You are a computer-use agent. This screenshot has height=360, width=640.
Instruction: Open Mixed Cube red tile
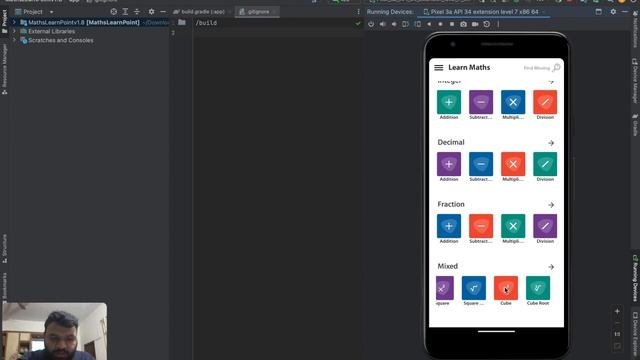coord(506,288)
